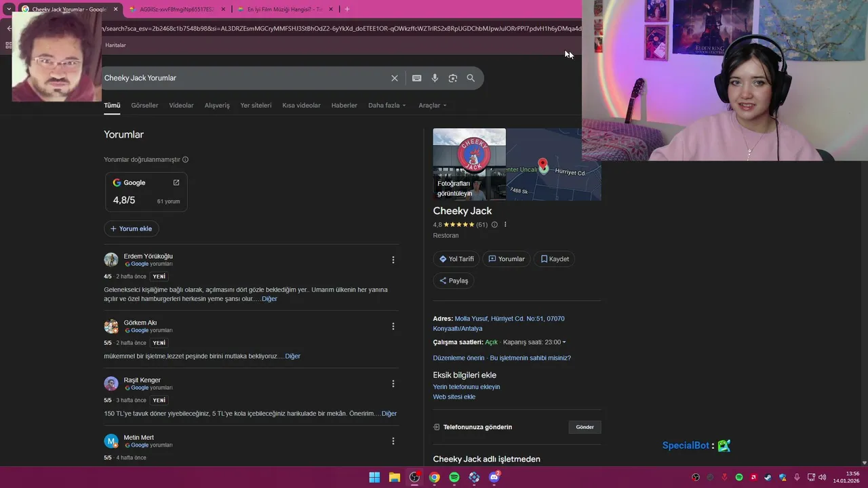Click the Gönder button

585,427
